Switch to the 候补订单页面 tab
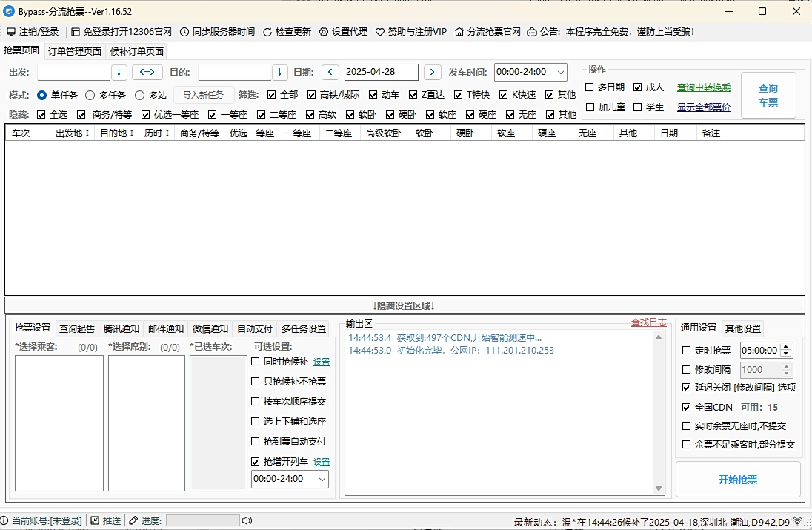812x530 pixels. click(137, 51)
